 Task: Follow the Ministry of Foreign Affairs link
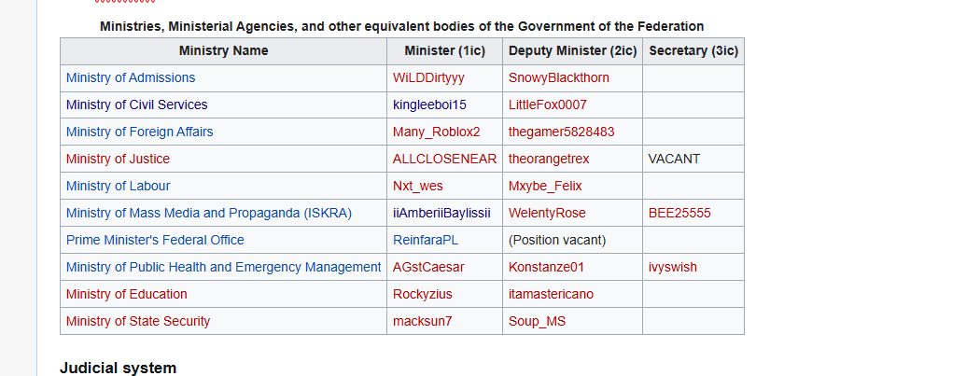pos(139,132)
